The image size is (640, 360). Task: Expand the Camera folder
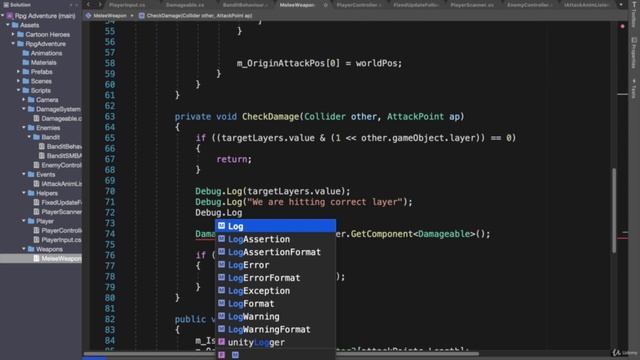point(24,100)
